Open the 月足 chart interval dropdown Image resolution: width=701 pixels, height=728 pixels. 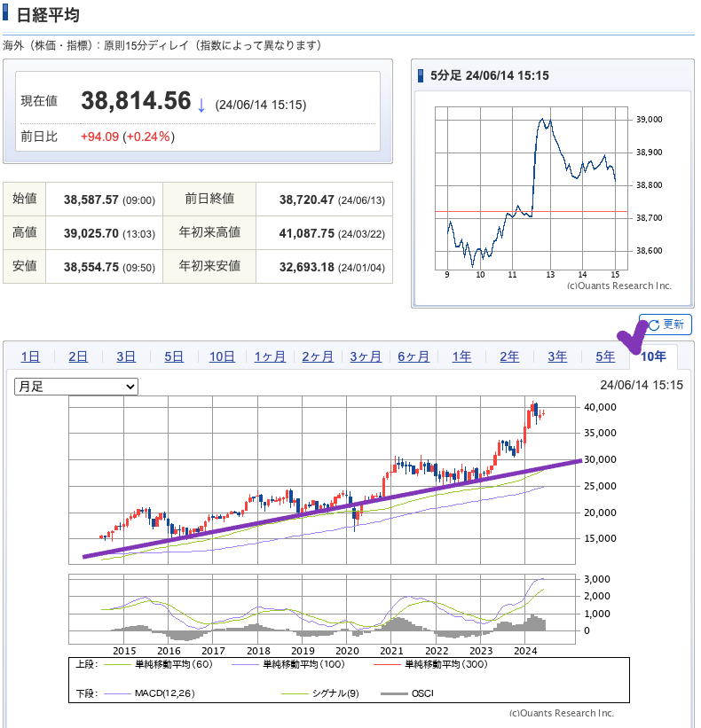pyautogui.click(x=76, y=387)
